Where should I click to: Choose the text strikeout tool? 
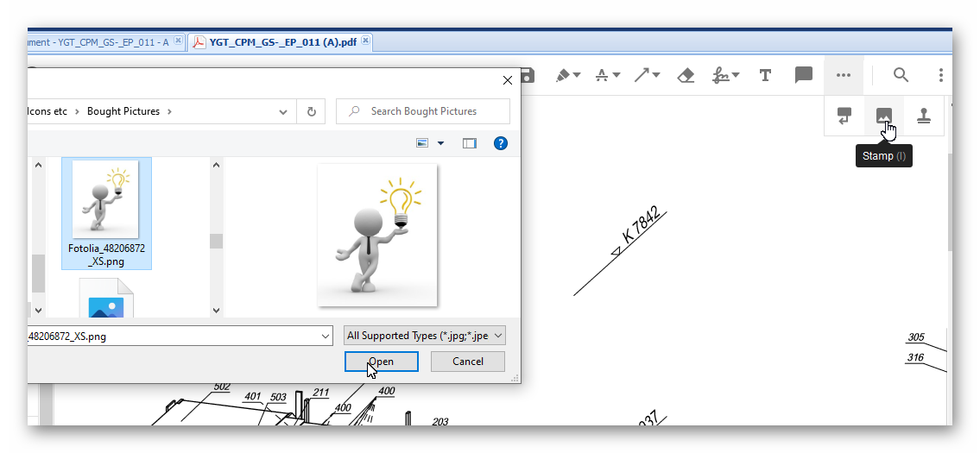(x=603, y=76)
